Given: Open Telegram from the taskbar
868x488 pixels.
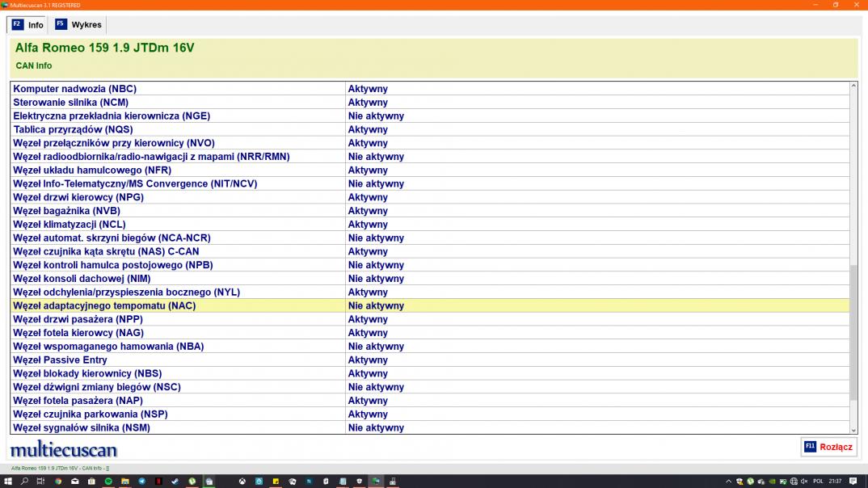Looking at the screenshot, I should (141, 482).
